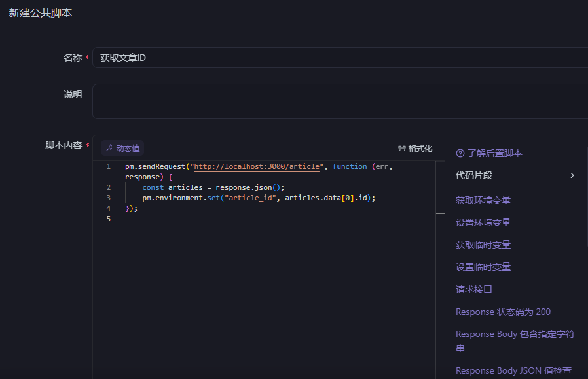
Task: Open the 了解后置脚本 help link
Action: coord(489,153)
